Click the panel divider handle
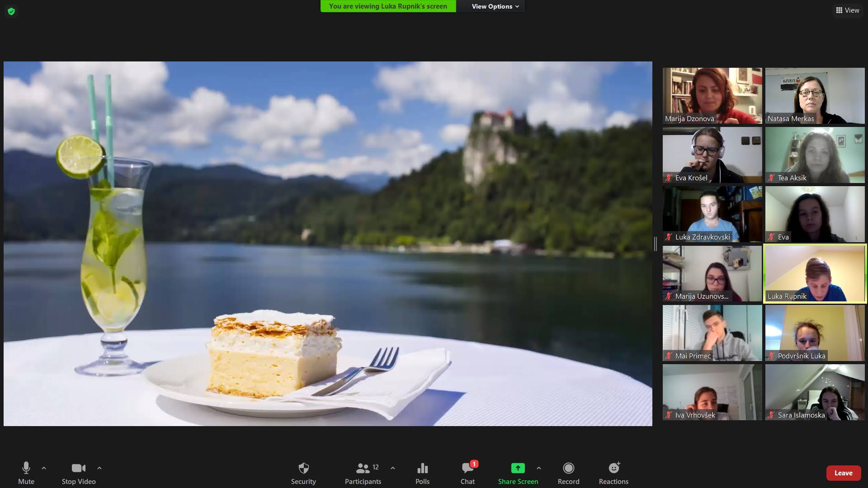 click(656, 244)
